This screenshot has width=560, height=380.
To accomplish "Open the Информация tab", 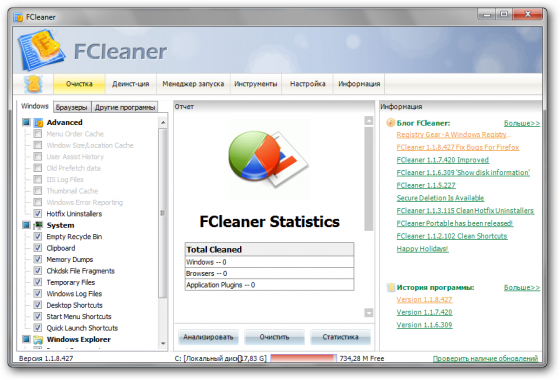I will [x=359, y=84].
